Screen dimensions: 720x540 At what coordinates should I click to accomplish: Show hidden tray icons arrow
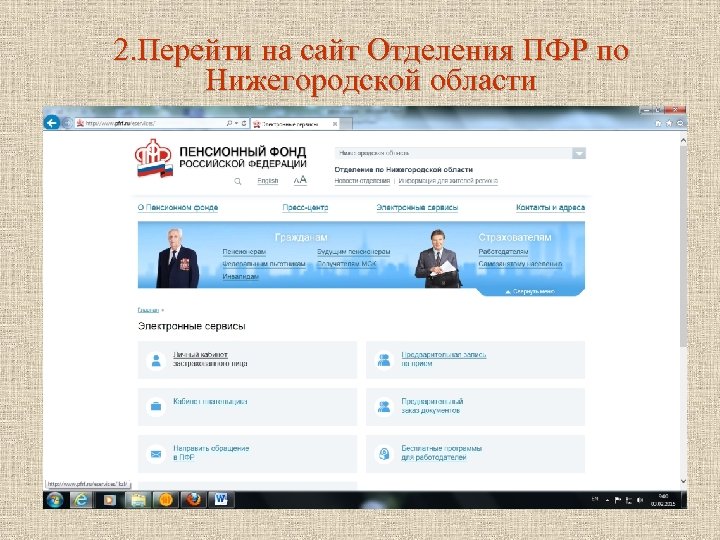(x=607, y=500)
